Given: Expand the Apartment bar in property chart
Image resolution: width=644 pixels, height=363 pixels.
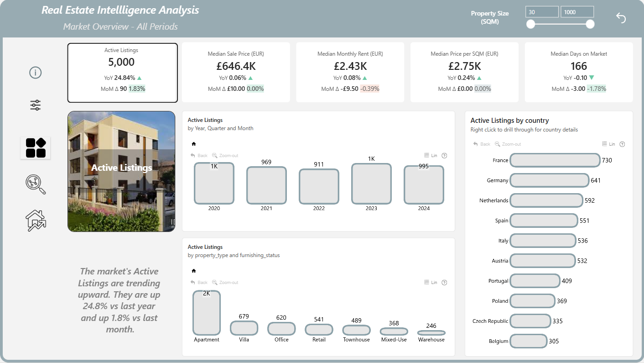Looking at the screenshot, I should tap(207, 313).
